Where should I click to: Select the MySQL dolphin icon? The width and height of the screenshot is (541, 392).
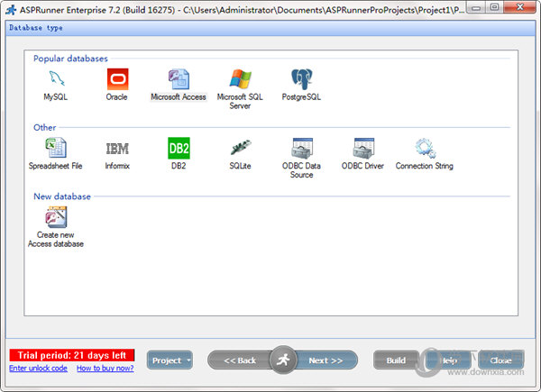(56, 79)
